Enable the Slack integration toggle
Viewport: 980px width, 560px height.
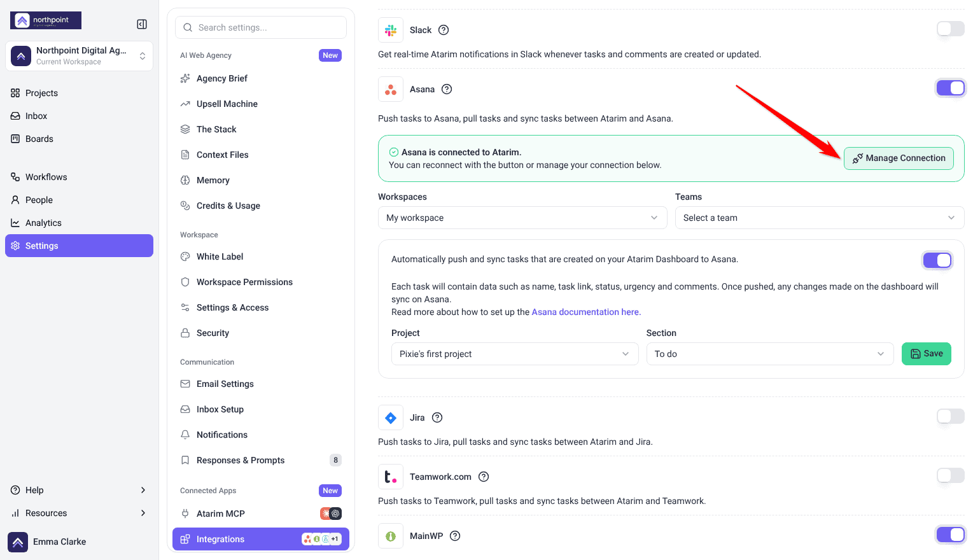(x=951, y=29)
